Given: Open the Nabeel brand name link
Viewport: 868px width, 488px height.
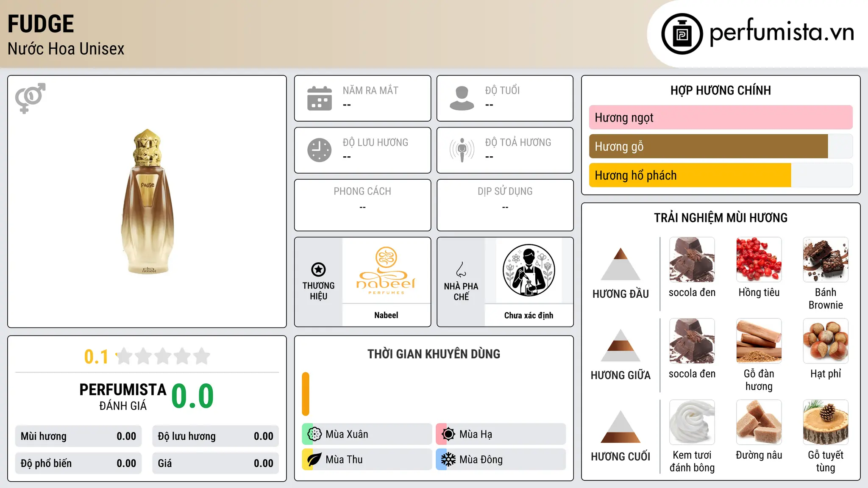Looking at the screenshot, I should [386, 315].
